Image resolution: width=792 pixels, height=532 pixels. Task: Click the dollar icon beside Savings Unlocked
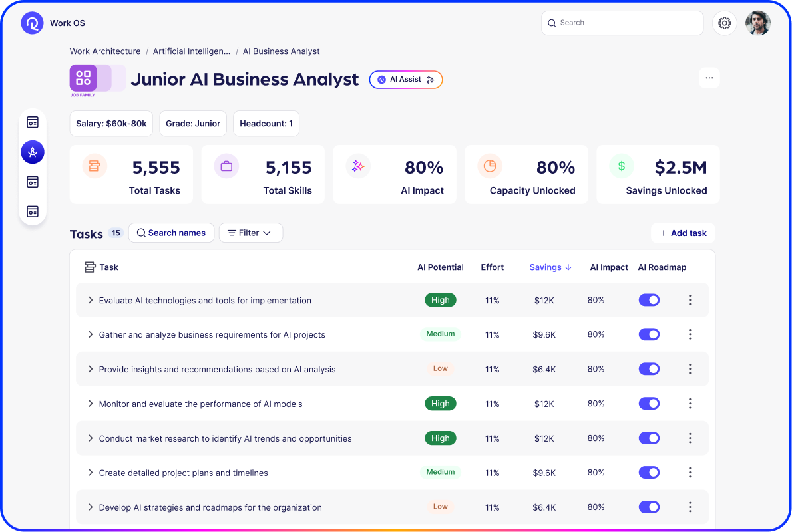pyautogui.click(x=622, y=165)
